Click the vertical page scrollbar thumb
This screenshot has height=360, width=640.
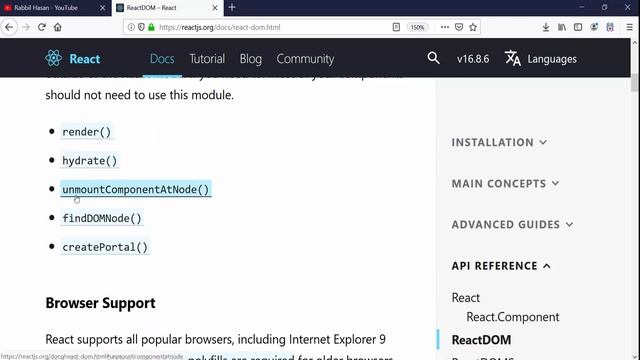point(634,83)
